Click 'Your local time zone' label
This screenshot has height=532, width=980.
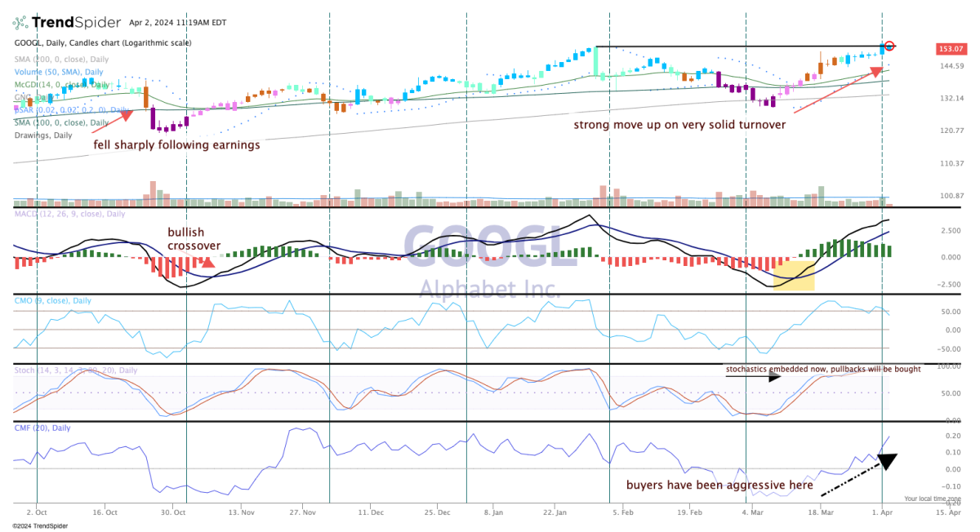pyautogui.click(x=932, y=499)
